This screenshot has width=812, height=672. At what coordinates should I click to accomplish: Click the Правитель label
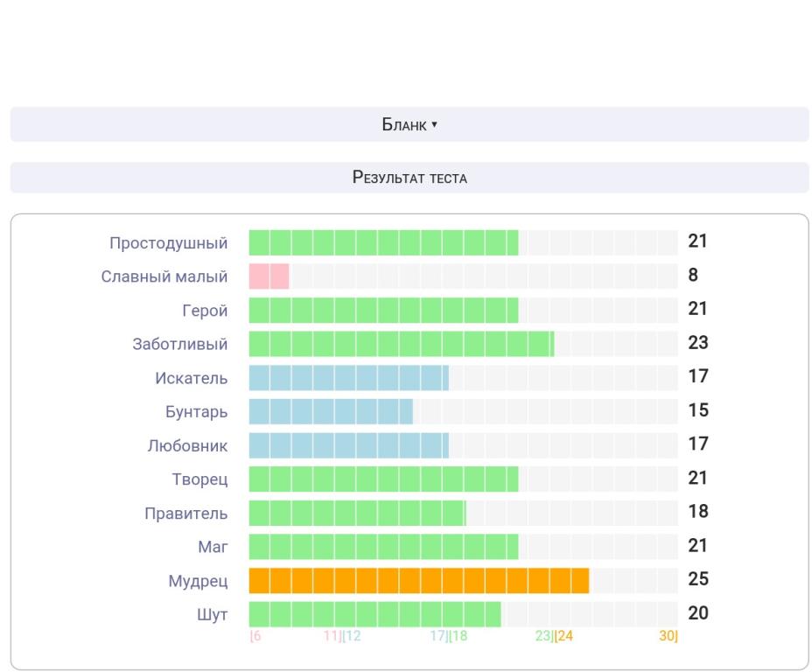(185, 513)
